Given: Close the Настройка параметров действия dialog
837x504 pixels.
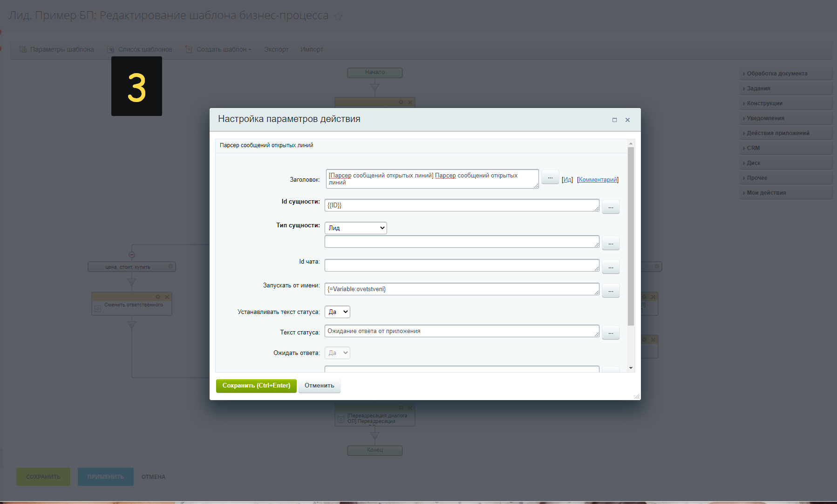Looking at the screenshot, I should point(627,120).
